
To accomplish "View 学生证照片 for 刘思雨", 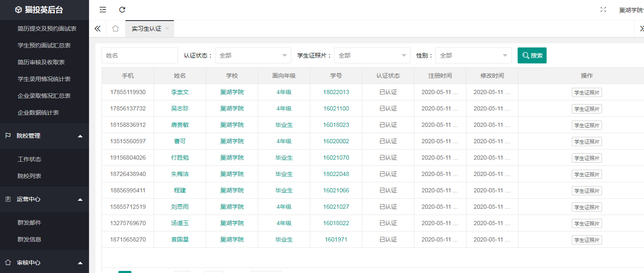I will coord(586,207).
